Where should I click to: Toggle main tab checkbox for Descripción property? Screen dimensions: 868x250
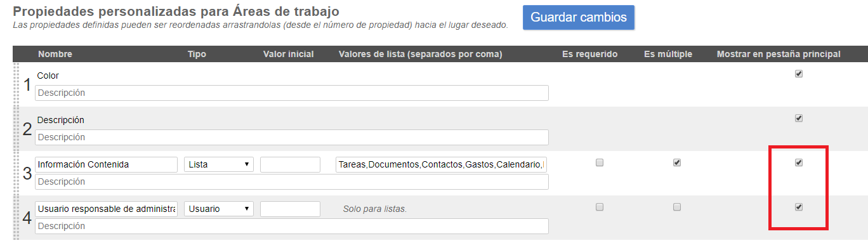pos(799,118)
